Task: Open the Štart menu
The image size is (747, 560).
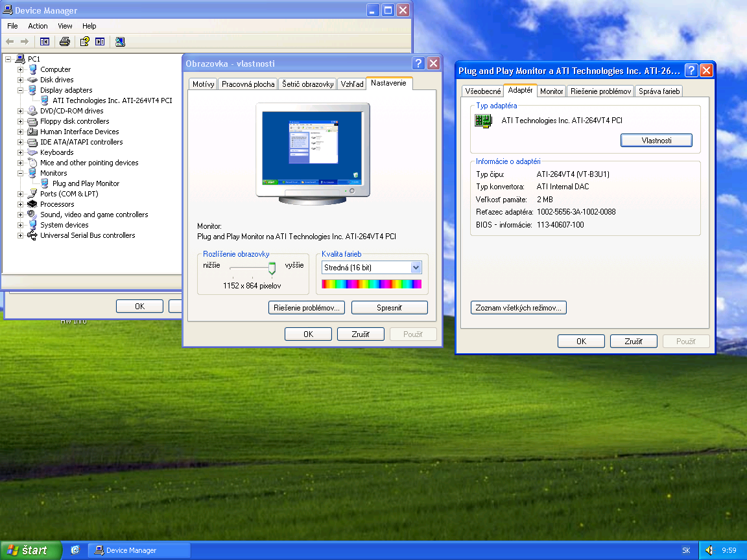Action: 30,550
